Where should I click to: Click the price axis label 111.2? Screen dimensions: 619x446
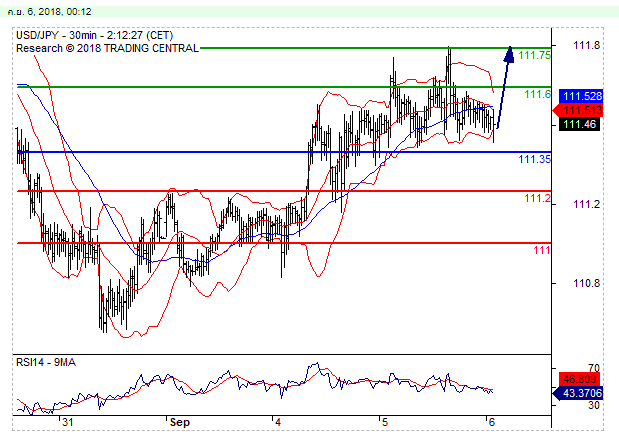(x=586, y=204)
